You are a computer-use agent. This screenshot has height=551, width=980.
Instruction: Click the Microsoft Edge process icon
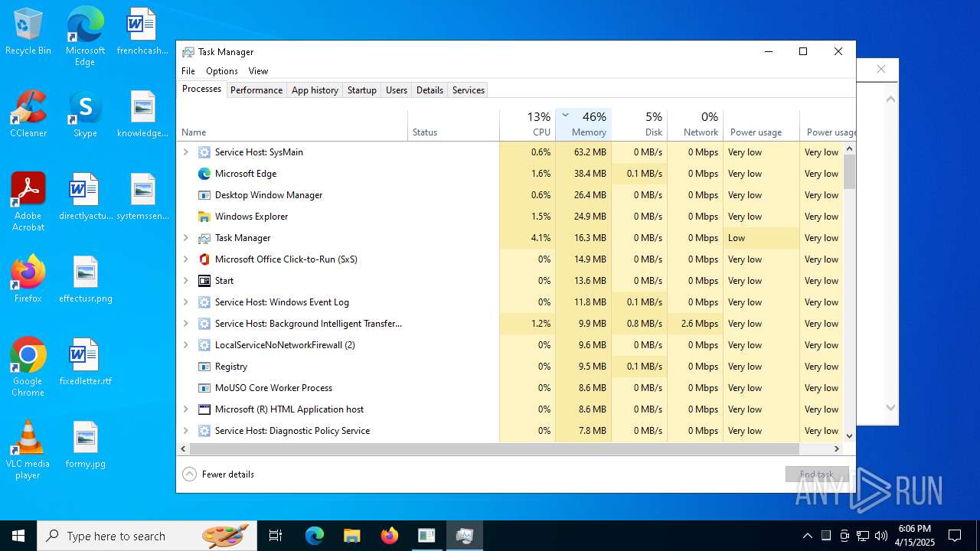click(x=204, y=174)
